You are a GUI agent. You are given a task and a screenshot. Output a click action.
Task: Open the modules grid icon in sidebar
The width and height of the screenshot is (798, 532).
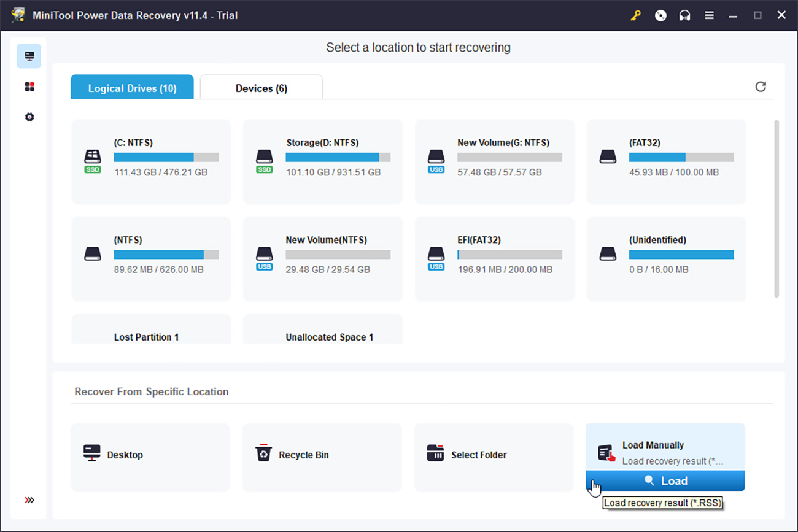(29, 86)
